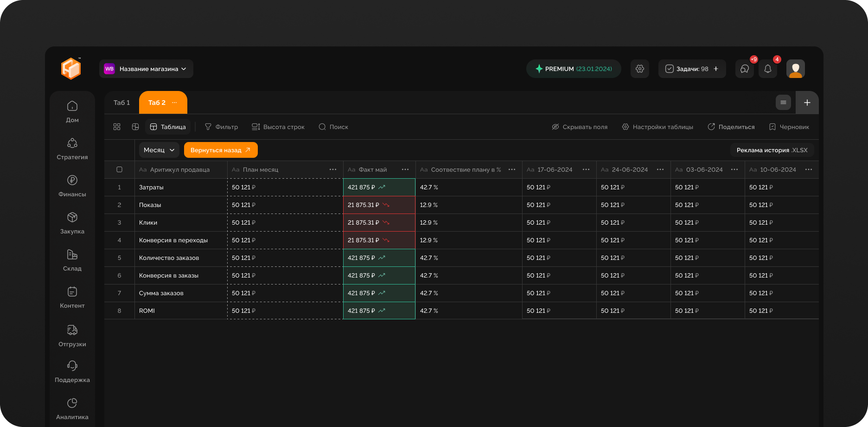Click the Вернуться назад button
Viewport: 868px width, 427px height.
221,150
